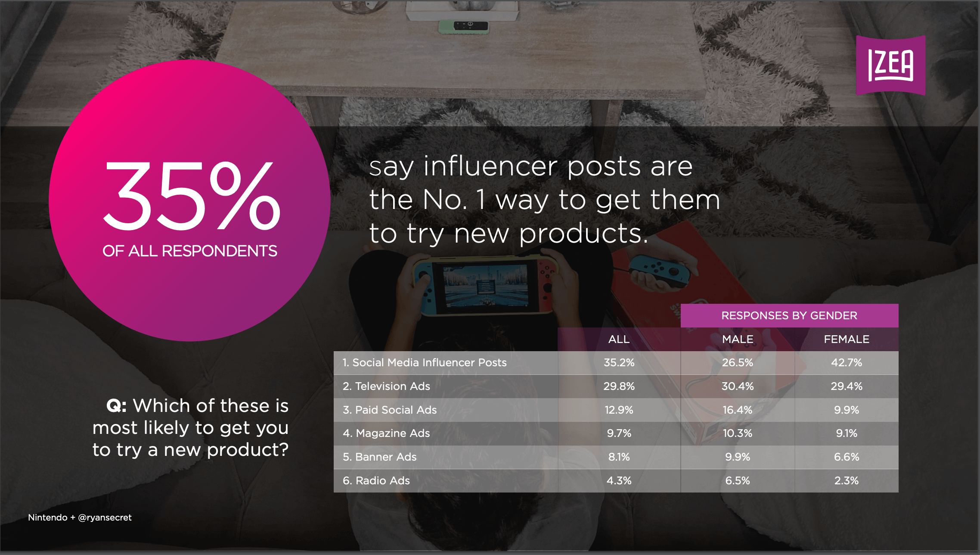
Task: Click the OF ALL RESPONDENTS caption
Action: [x=189, y=251]
